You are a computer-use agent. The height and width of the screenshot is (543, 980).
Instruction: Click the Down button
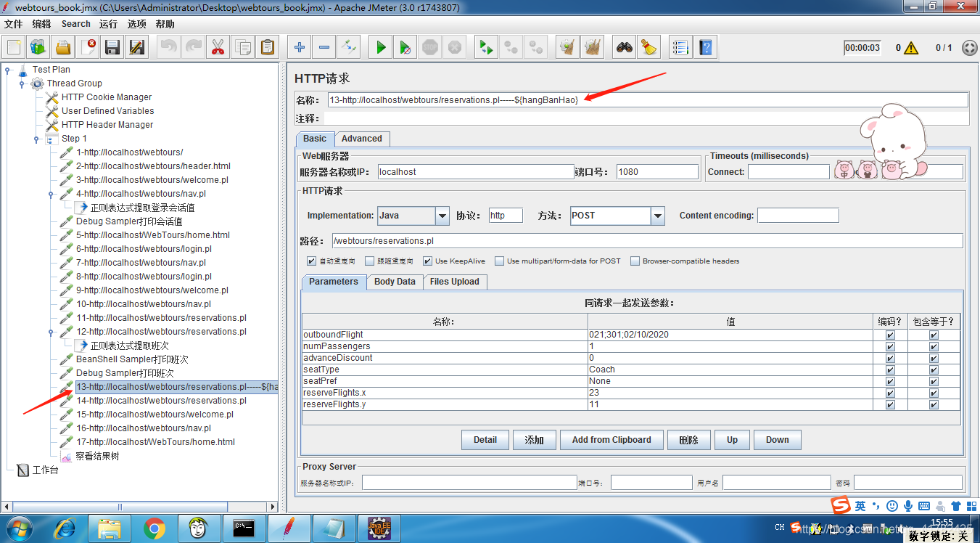point(777,440)
